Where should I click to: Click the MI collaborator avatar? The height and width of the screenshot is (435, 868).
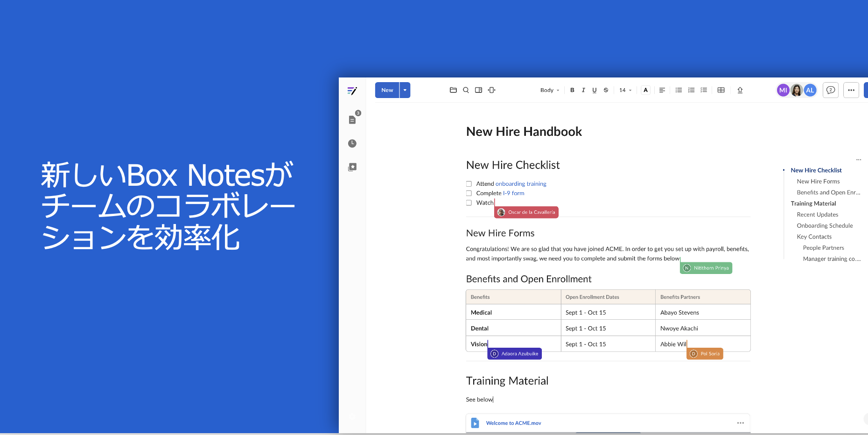click(783, 90)
